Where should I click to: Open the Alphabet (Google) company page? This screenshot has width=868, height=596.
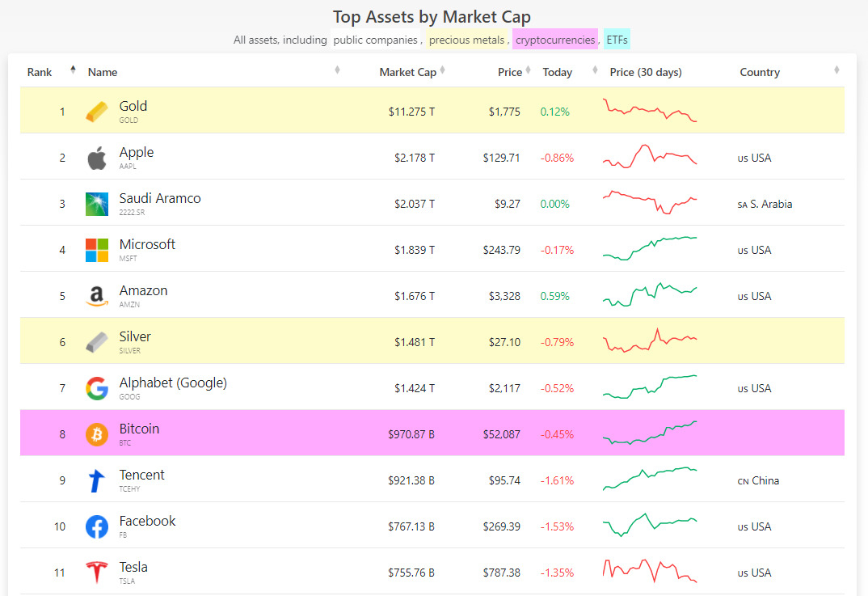(173, 383)
